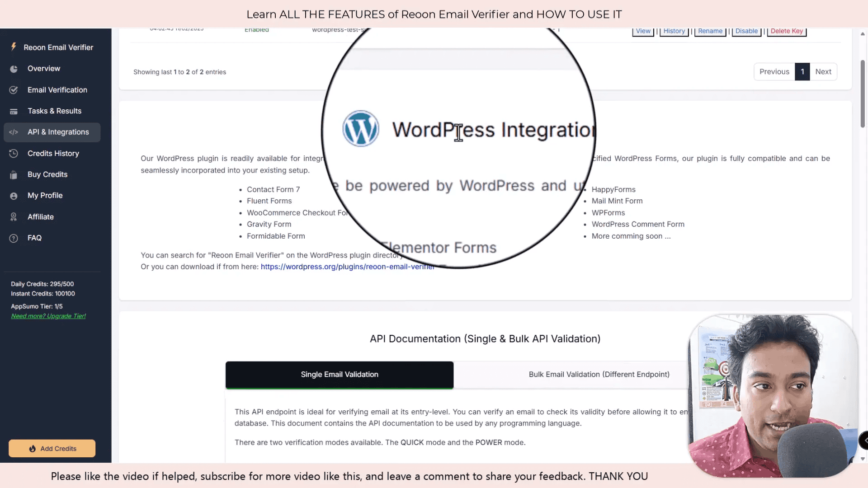Click the FAQ question mark icon
Viewport: 868px width, 488px height.
click(x=14, y=238)
